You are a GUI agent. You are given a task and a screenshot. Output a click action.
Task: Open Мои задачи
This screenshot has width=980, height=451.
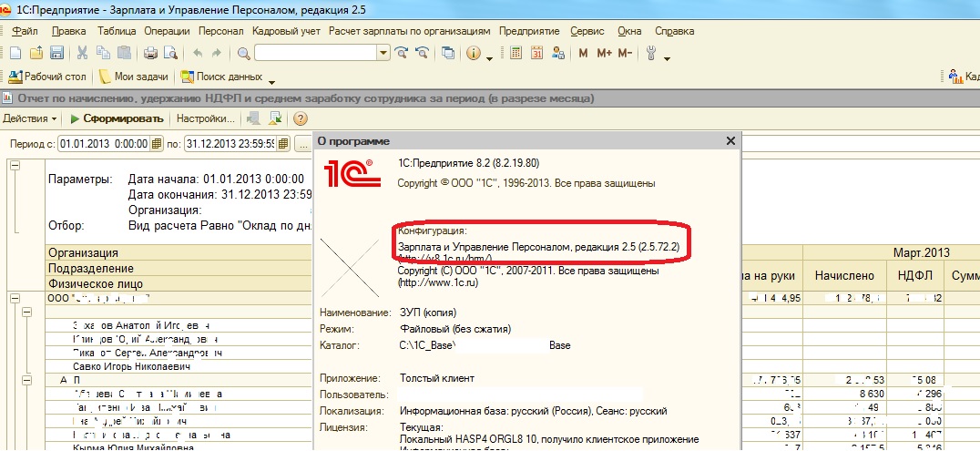(x=135, y=77)
